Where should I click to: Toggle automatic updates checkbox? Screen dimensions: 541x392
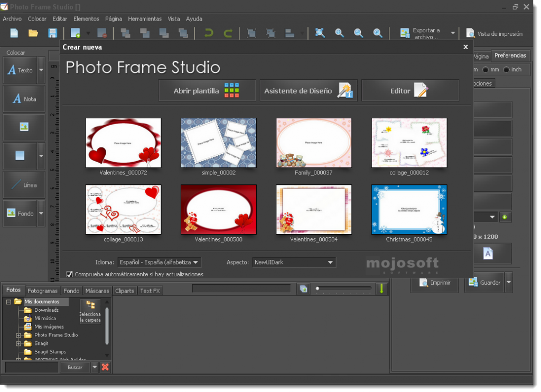[x=70, y=274]
